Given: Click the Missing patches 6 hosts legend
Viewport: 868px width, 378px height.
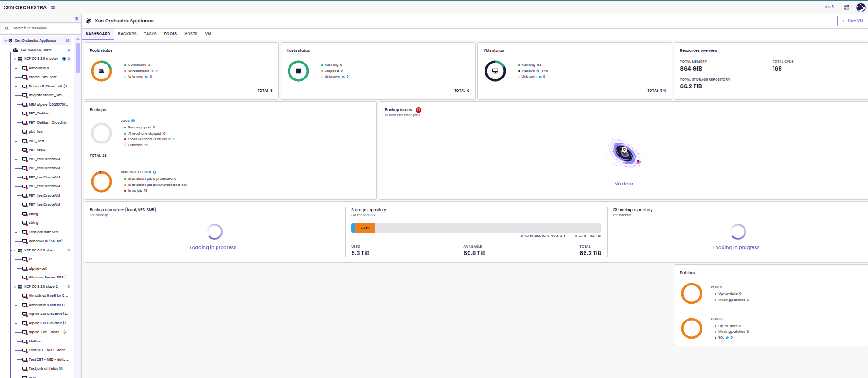Looking at the screenshot, I should point(731,332).
